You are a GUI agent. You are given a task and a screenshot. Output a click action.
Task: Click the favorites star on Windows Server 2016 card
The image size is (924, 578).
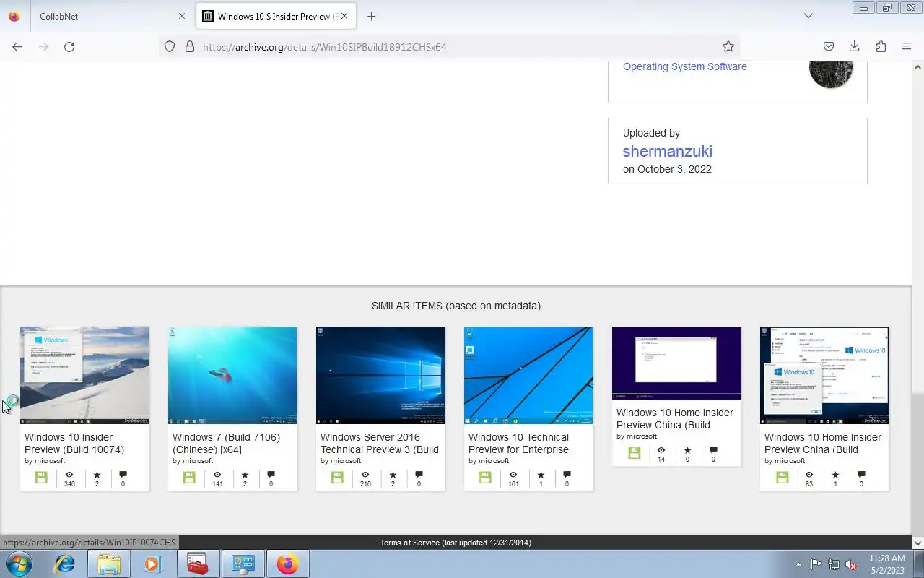pos(393,475)
